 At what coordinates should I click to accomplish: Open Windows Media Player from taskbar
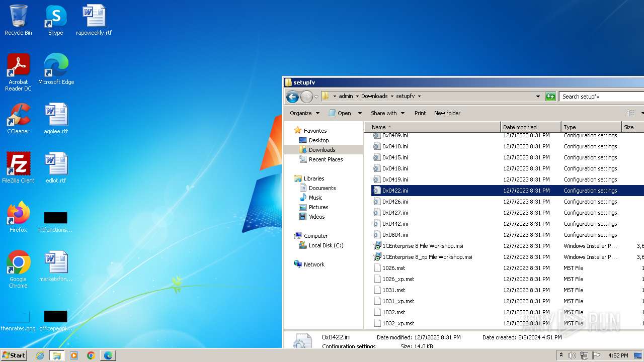[x=74, y=355]
